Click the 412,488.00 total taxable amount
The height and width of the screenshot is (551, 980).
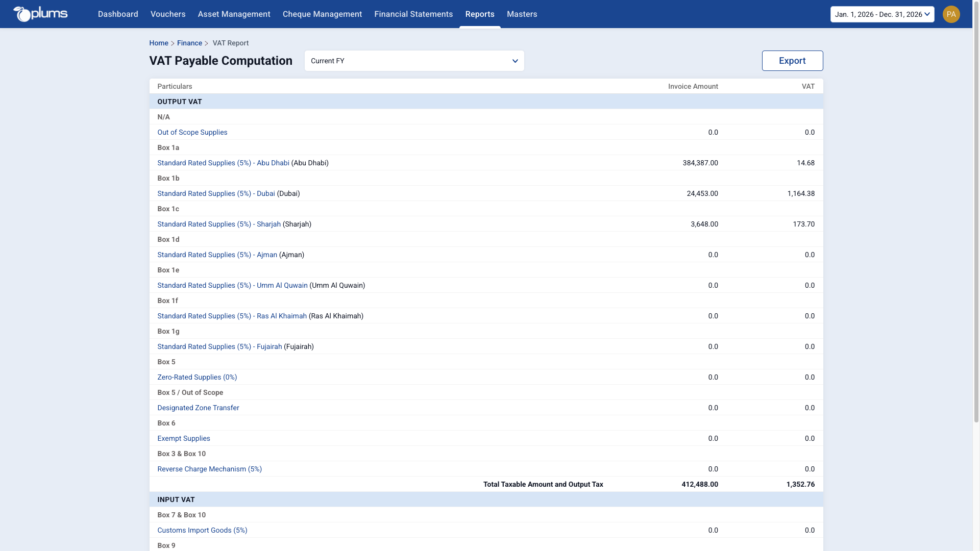(x=700, y=484)
